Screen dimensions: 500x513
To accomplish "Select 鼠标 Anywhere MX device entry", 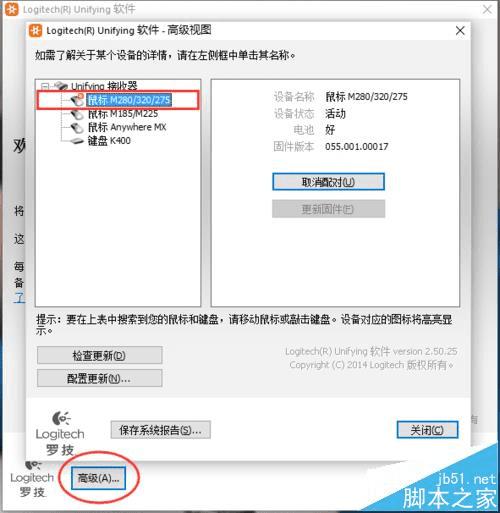I will click(x=127, y=127).
